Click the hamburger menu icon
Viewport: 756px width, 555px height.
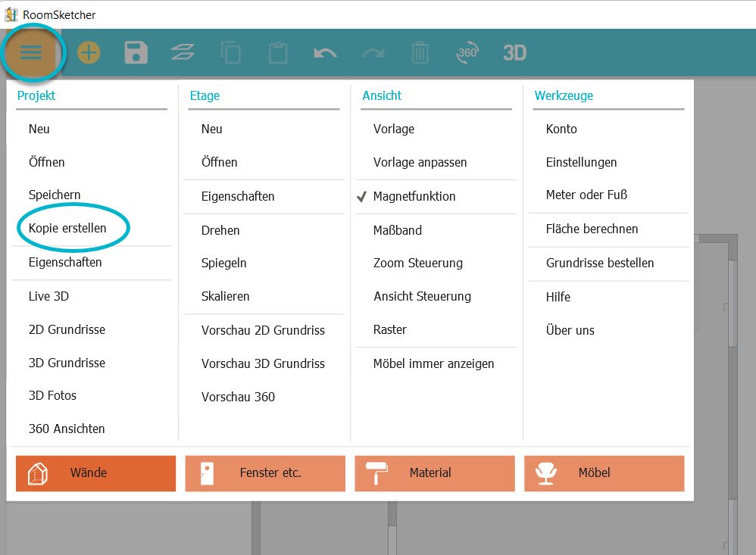[x=31, y=52]
